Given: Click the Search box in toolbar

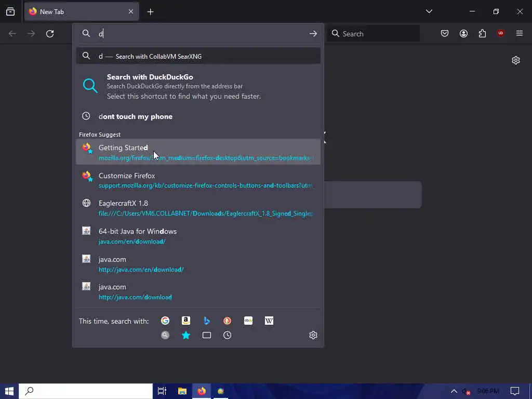Looking at the screenshot, I should 373,34.
